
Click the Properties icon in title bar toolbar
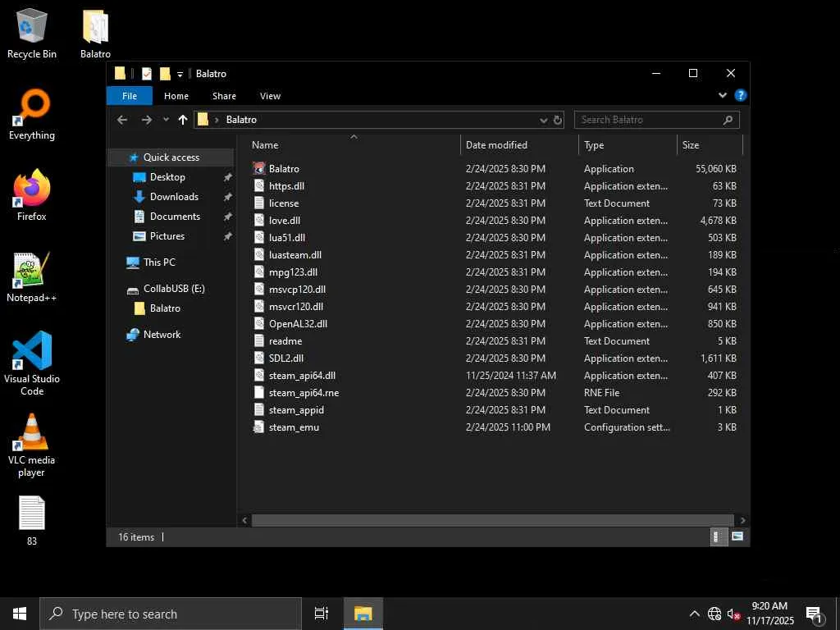coord(146,73)
